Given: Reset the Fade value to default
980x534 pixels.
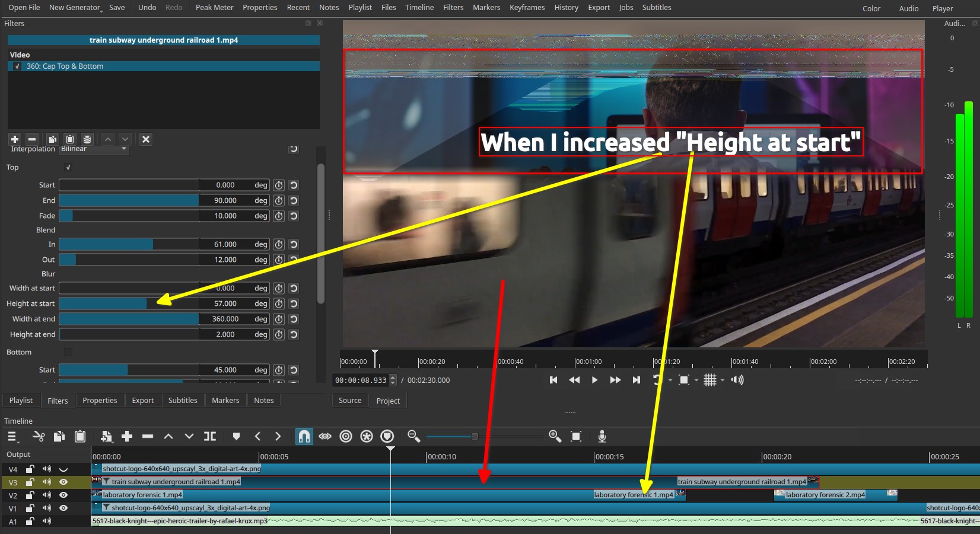Looking at the screenshot, I should click(294, 216).
